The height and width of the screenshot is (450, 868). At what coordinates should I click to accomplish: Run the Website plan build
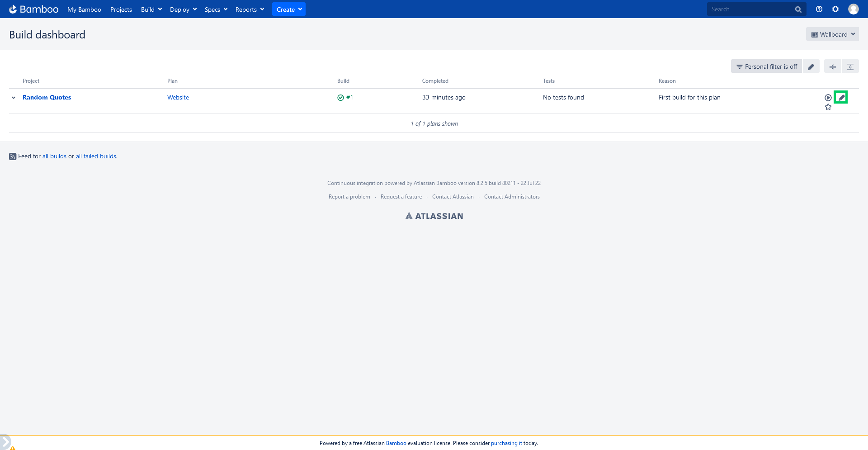[x=828, y=98]
